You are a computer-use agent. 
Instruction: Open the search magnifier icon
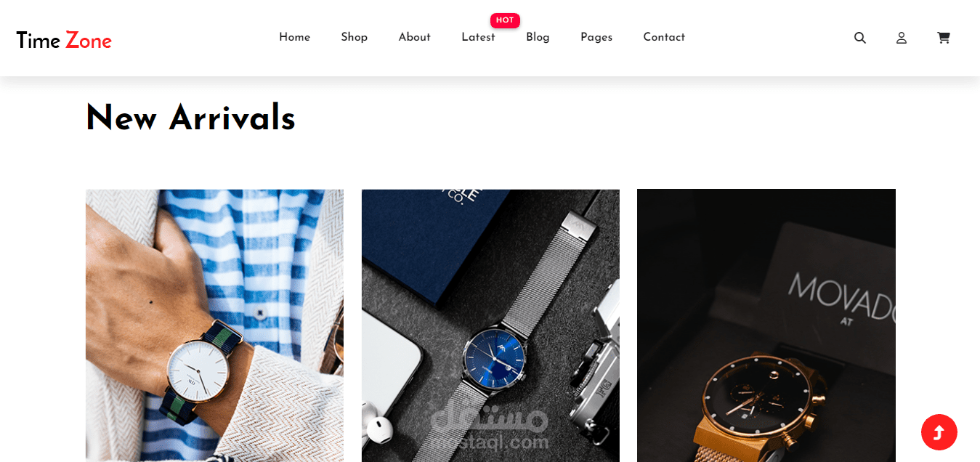point(860,38)
